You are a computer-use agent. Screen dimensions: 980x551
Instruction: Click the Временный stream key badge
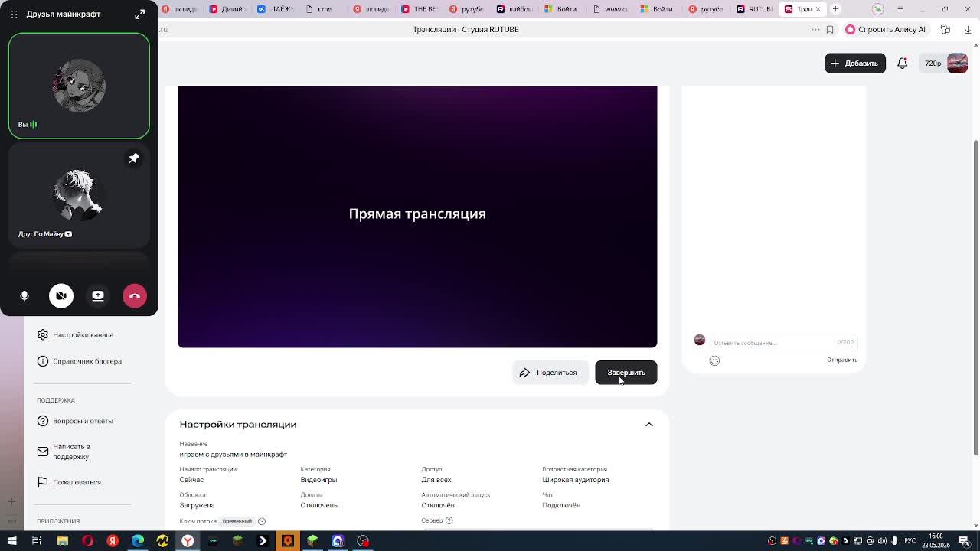[x=237, y=521]
